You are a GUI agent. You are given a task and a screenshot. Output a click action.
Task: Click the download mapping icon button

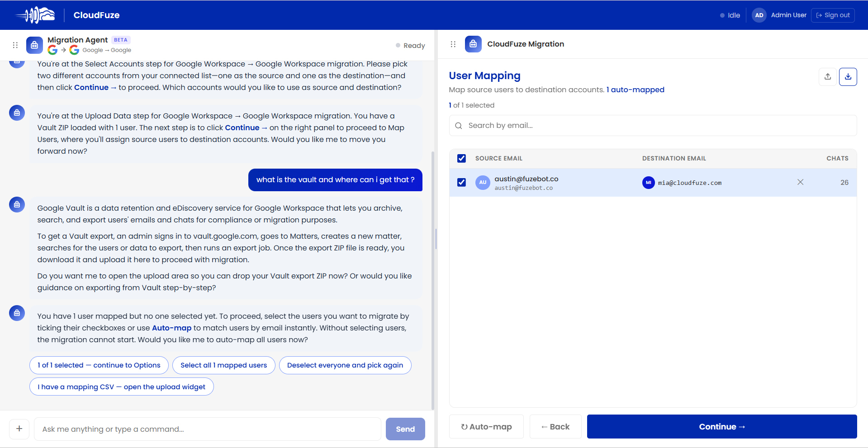(x=848, y=76)
